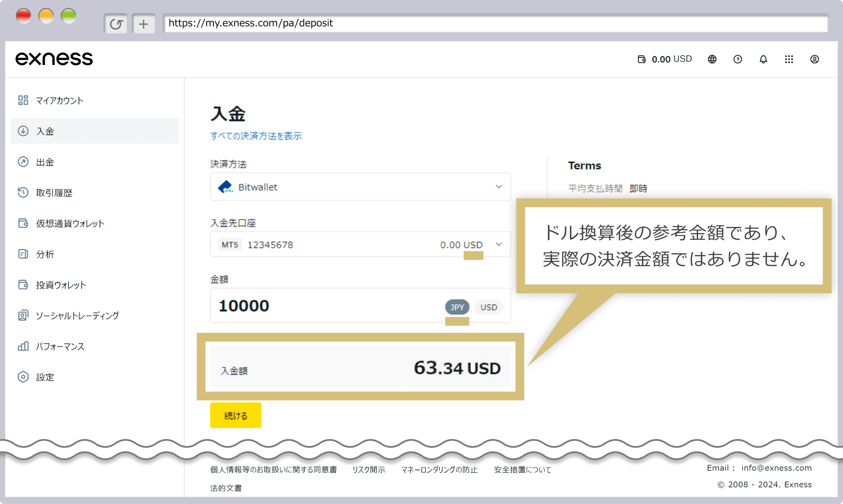Click the マイアカウント dashboard icon
The height and width of the screenshot is (504, 843).
(x=23, y=101)
